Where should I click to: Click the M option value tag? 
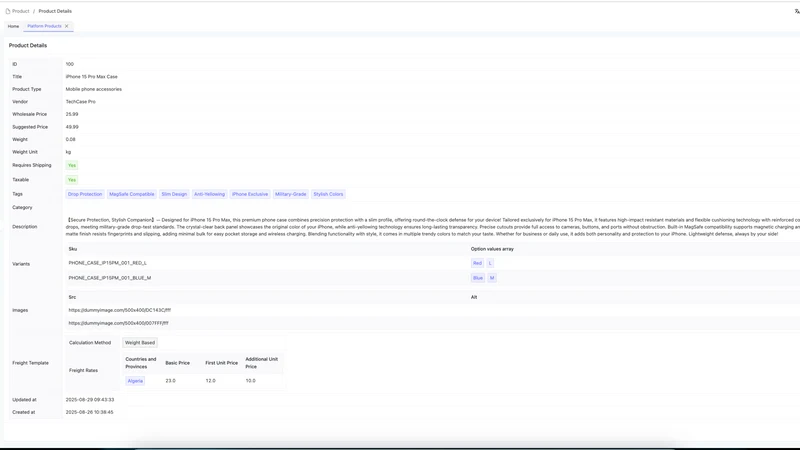492,278
